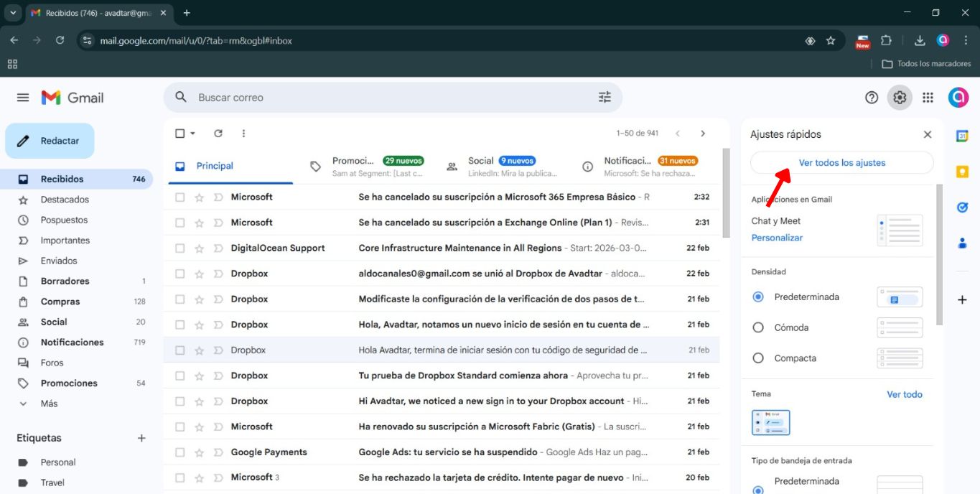Open the Help question mark icon
The width and height of the screenshot is (980, 494).
coord(872,98)
